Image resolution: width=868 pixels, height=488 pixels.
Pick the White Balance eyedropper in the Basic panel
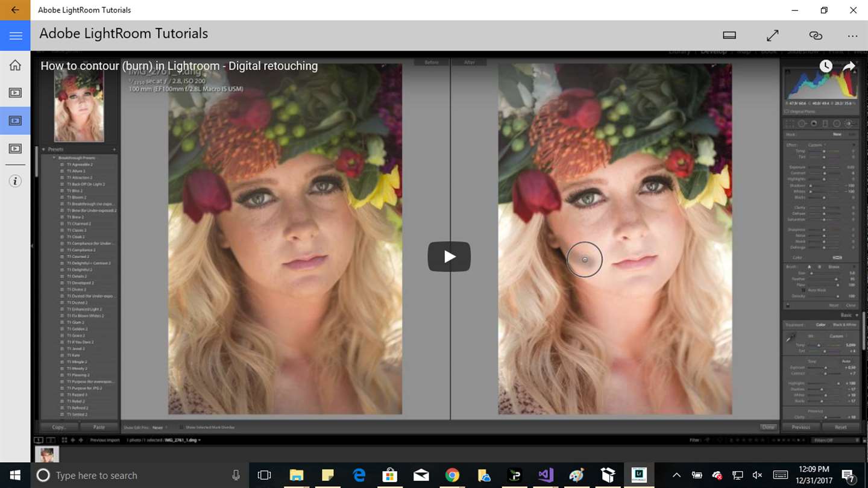click(x=790, y=339)
